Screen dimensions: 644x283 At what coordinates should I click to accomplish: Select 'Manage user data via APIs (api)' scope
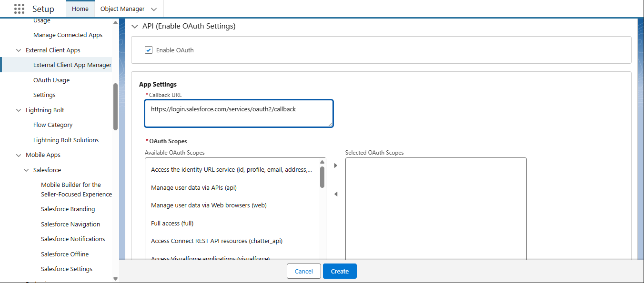pyautogui.click(x=232, y=187)
